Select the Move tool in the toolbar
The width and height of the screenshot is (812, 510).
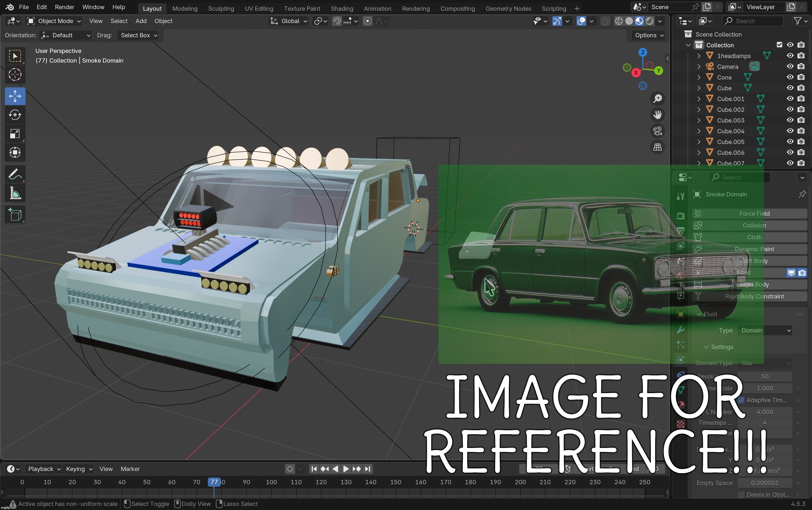tap(15, 96)
